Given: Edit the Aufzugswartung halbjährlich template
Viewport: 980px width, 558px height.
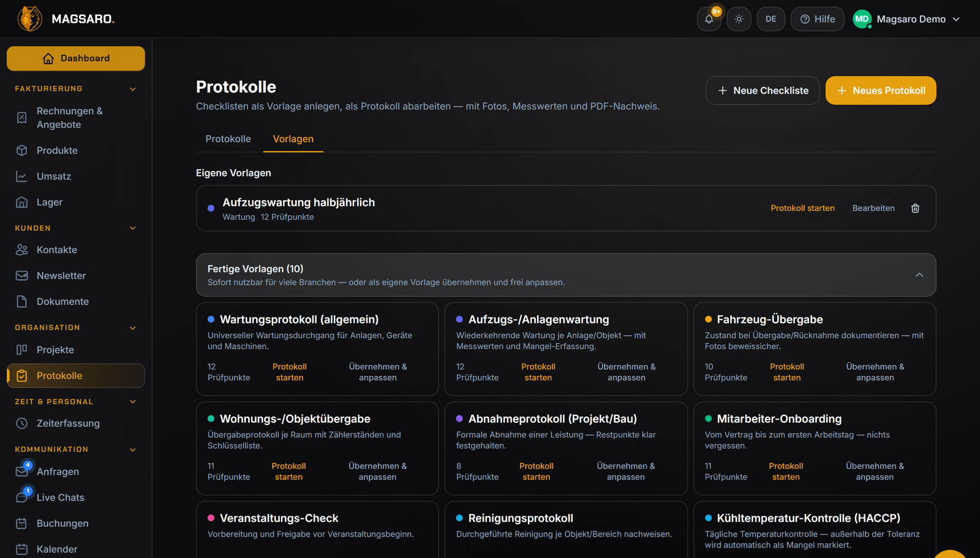Looking at the screenshot, I should (x=873, y=208).
